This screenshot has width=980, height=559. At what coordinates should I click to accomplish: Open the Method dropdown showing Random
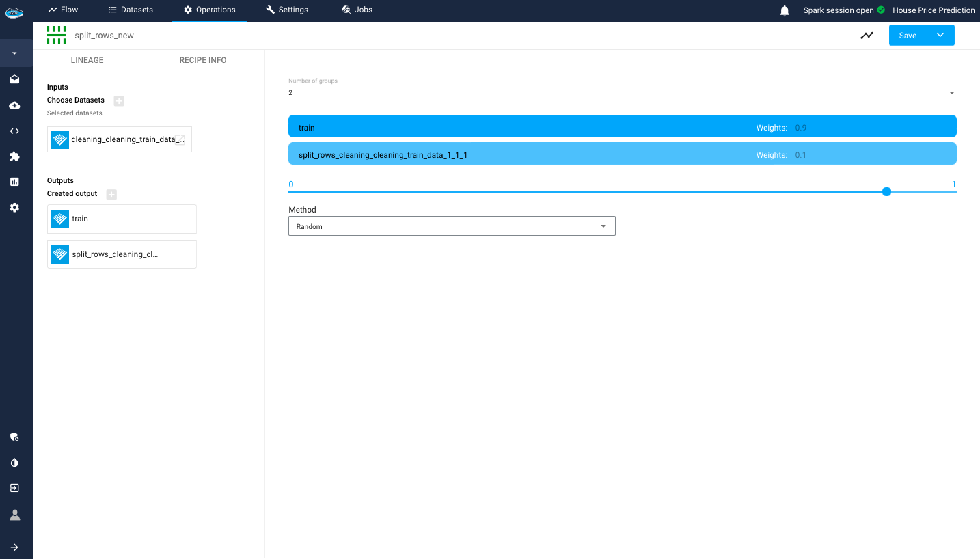[x=603, y=226]
